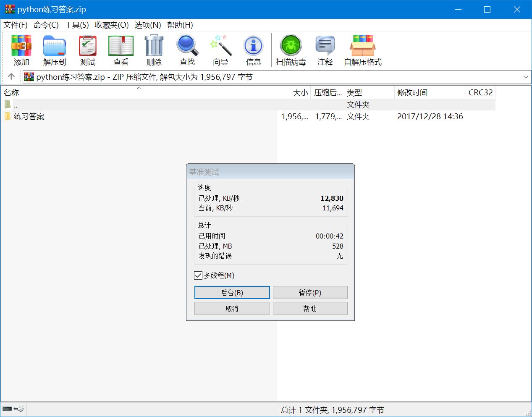Open the 选项(N) menu
This screenshot has width=532, height=417.
(x=147, y=25)
